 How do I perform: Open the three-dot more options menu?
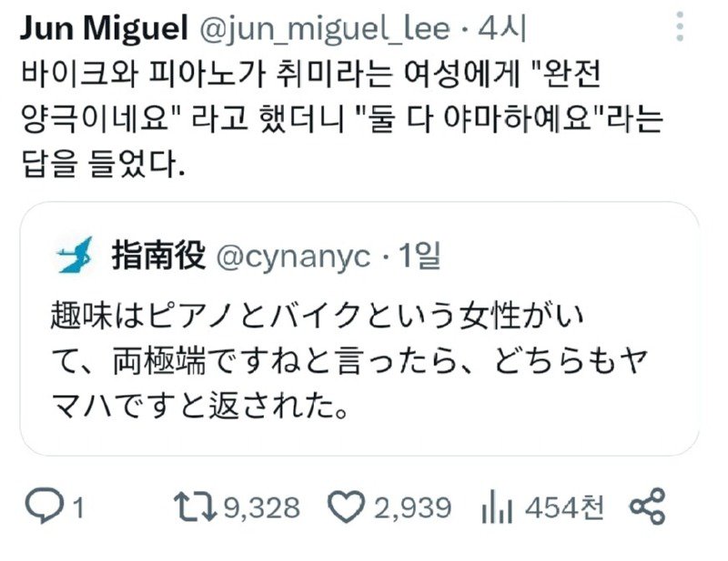[681, 27]
